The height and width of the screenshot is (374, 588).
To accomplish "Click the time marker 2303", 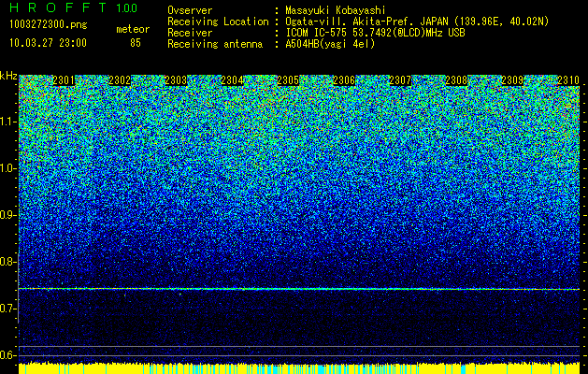I will (176, 80).
